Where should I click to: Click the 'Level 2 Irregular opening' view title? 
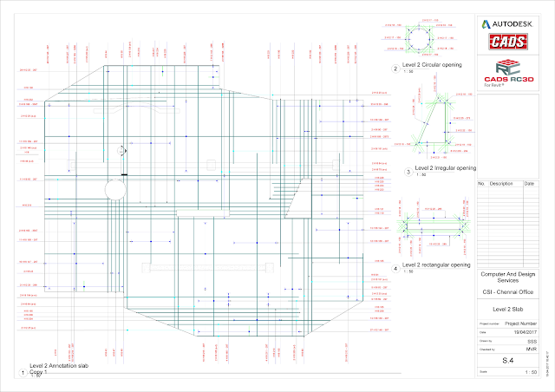point(445,168)
